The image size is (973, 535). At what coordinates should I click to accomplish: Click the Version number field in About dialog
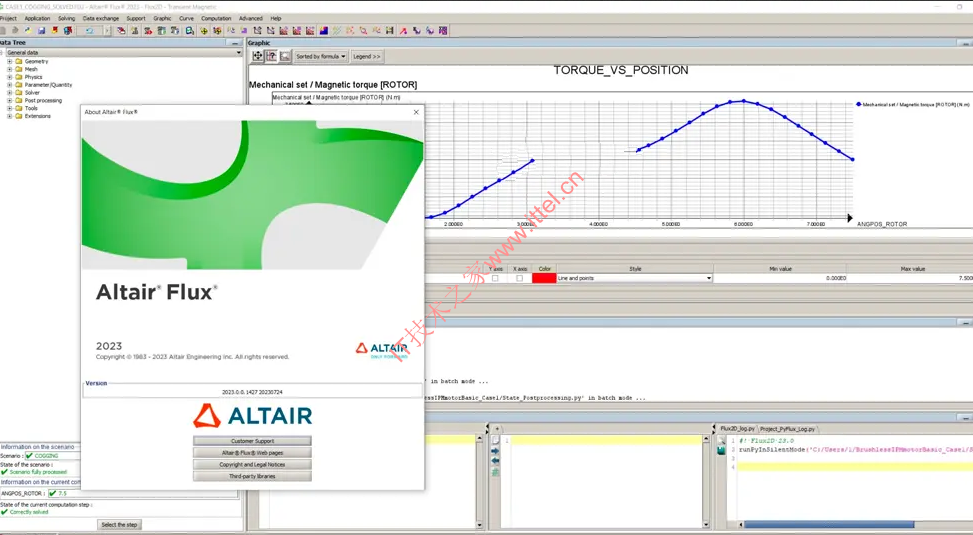point(252,392)
